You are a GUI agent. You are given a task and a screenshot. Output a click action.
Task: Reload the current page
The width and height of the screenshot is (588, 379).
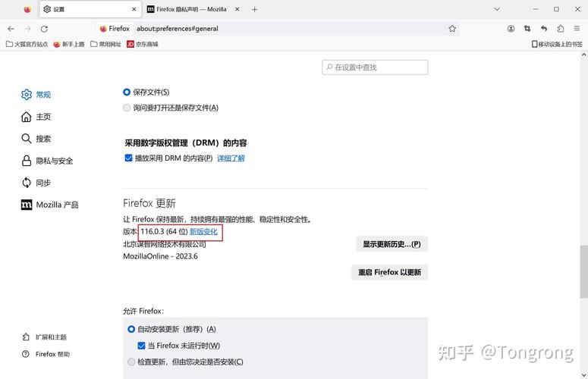(x=44, y=29)
